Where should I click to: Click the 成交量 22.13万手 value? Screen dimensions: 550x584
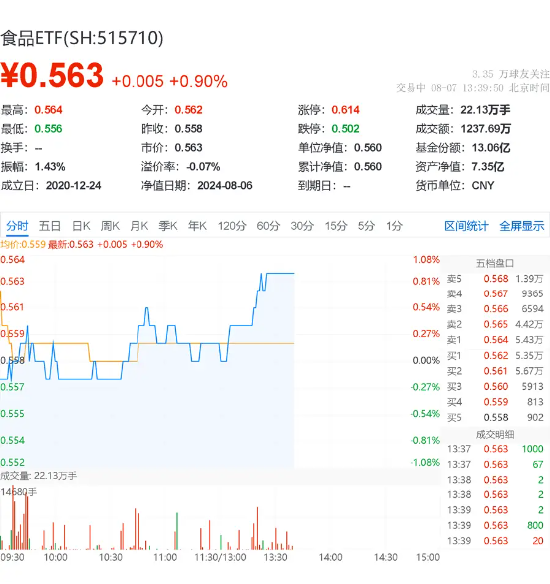click(485, 110)
